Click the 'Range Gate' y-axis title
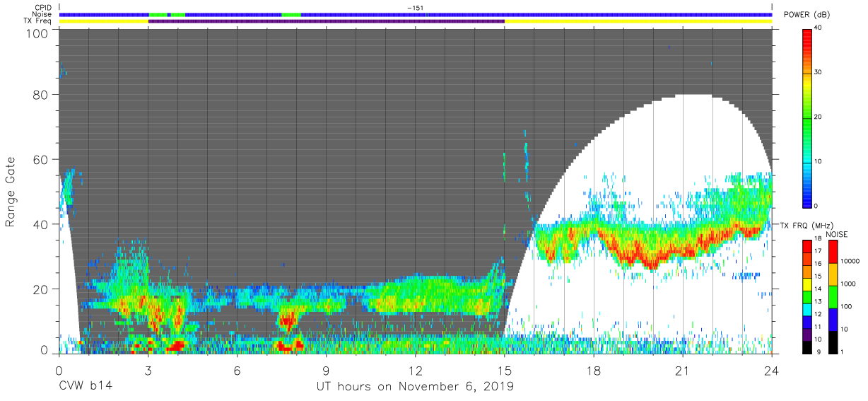The image size is (868, 401). click(x=11, y=192)
